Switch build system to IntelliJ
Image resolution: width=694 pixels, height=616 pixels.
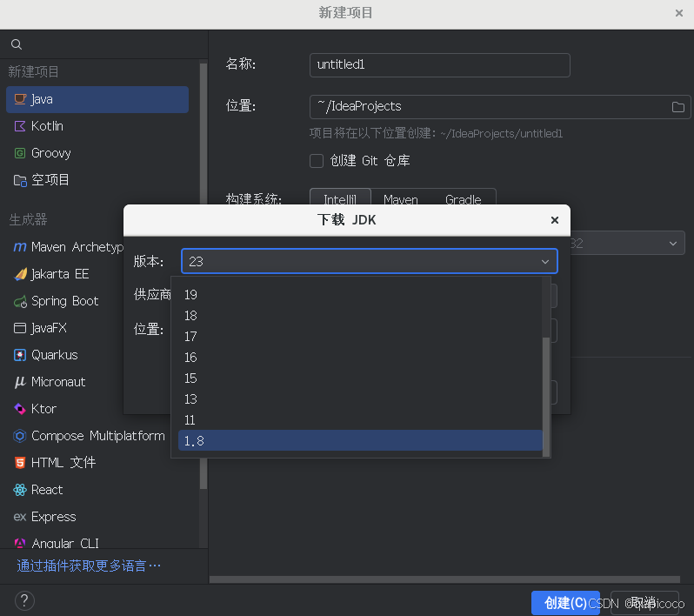[340, 198]
